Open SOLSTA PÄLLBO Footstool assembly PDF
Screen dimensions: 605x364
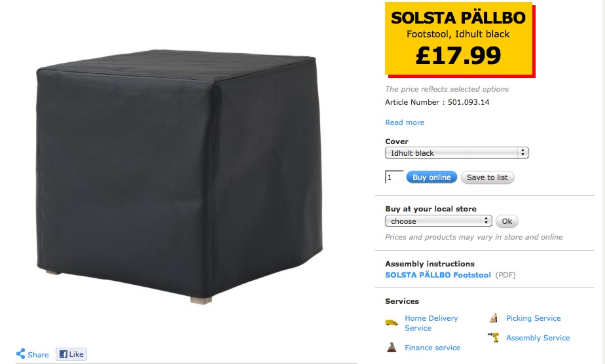pos(437,275)
